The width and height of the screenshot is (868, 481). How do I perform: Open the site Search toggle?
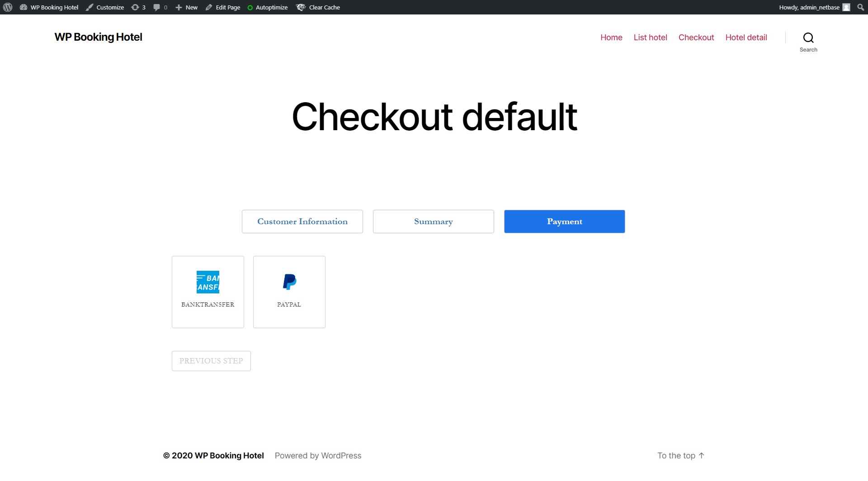pyautogui.click(x=808, y=42)
